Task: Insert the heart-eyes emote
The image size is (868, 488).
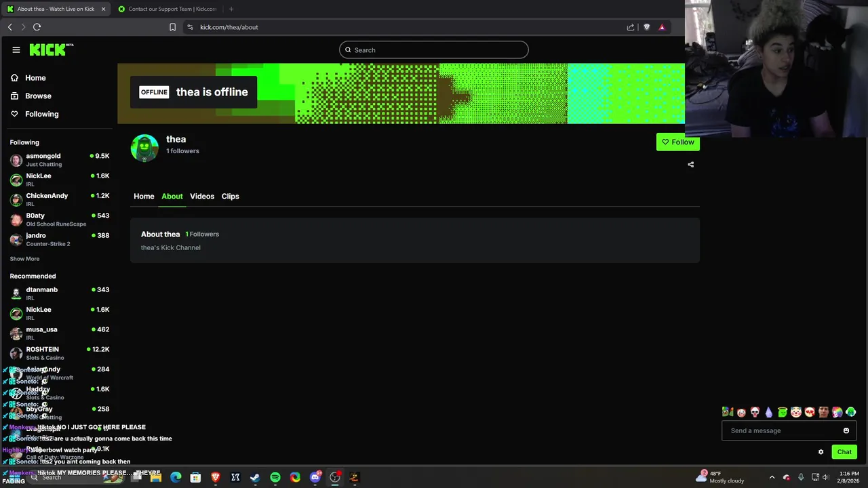Action: pyautogui.click(x=809, y=412)
